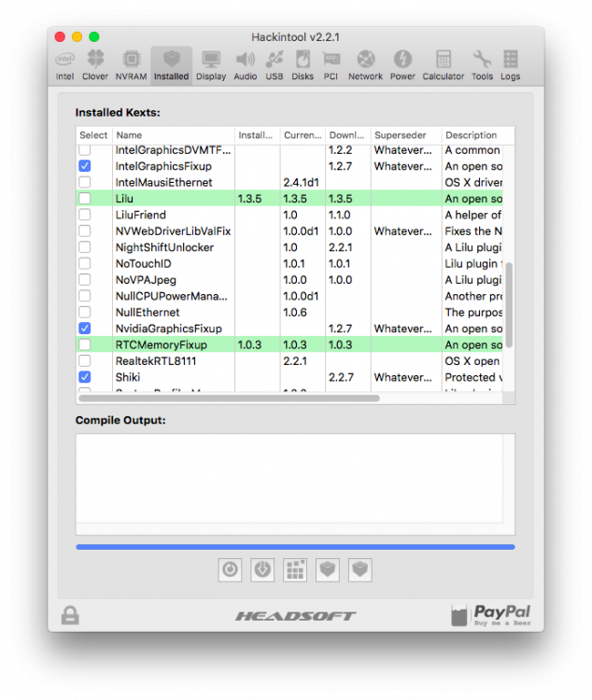Click the Headsoft logo

pos(295,616)
